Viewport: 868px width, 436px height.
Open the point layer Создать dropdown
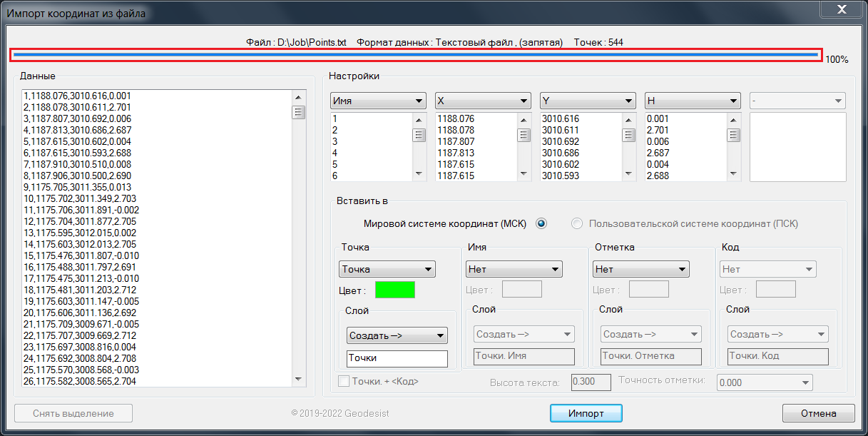click(397, 335)
